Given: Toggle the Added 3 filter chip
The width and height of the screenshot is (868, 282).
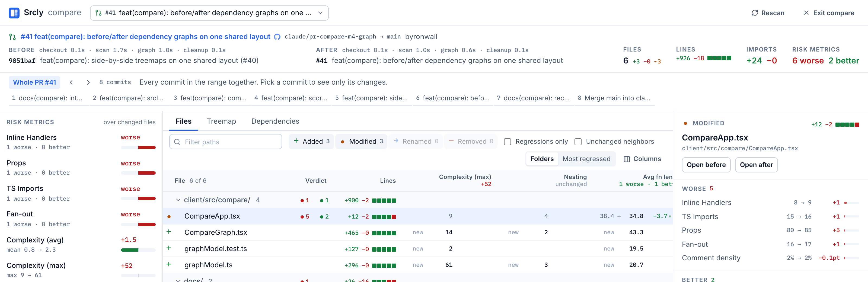Looking at the screenshot, I should point(311,142).
